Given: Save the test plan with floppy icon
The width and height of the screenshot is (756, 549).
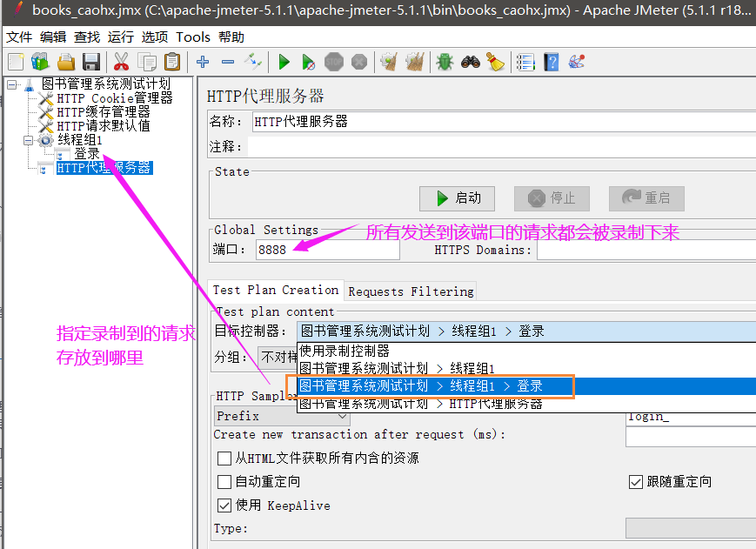Looking at the screenshot, I should [x=91, y=62].
